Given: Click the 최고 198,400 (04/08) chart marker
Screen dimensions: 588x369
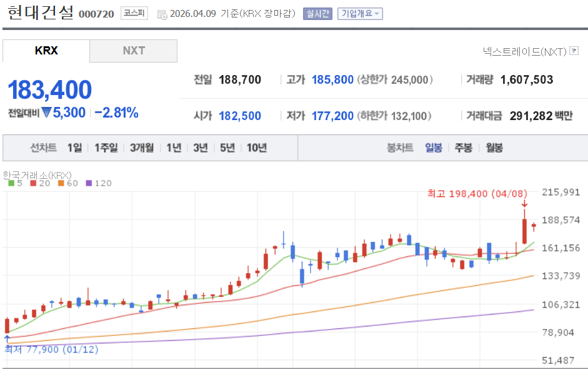Looking at the screenshot, I should coord(477,194).
